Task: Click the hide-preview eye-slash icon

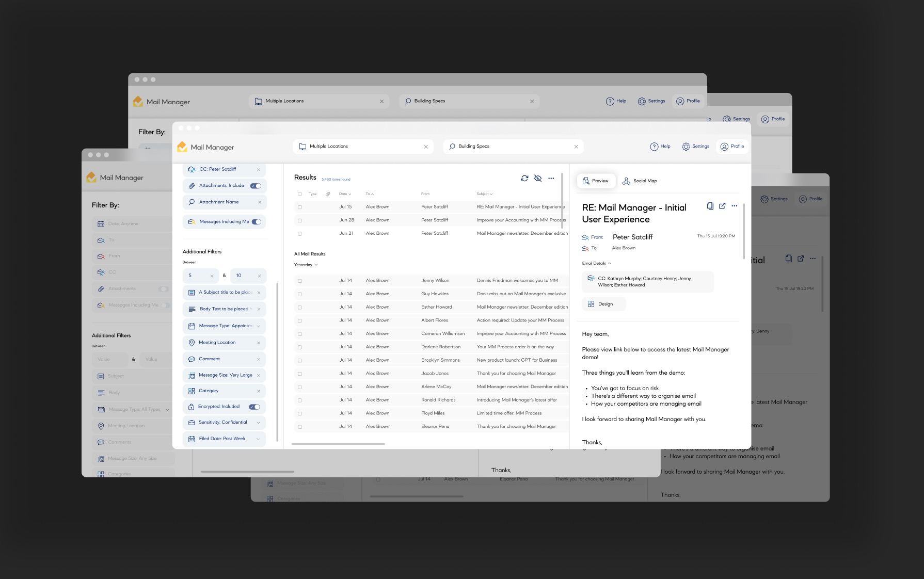Action: tap(538, 178)
